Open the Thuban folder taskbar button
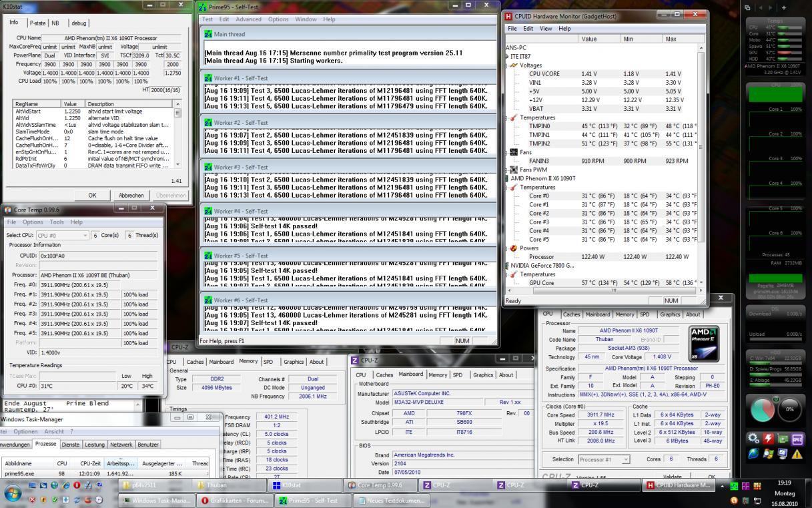The width and height of the screenshot is (812, 508). pos(229,485)
